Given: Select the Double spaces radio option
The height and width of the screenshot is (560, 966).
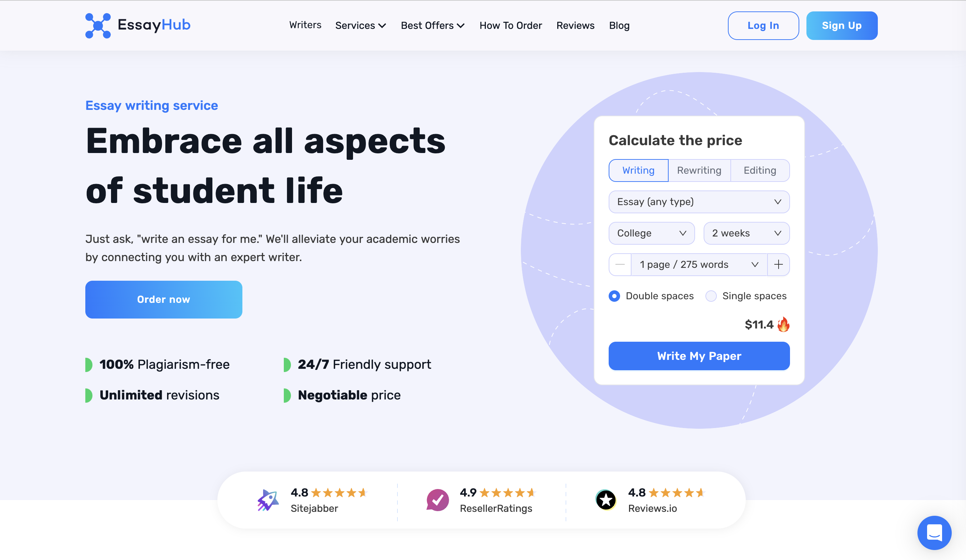Looking at the screenshot, I should point(614,296).
